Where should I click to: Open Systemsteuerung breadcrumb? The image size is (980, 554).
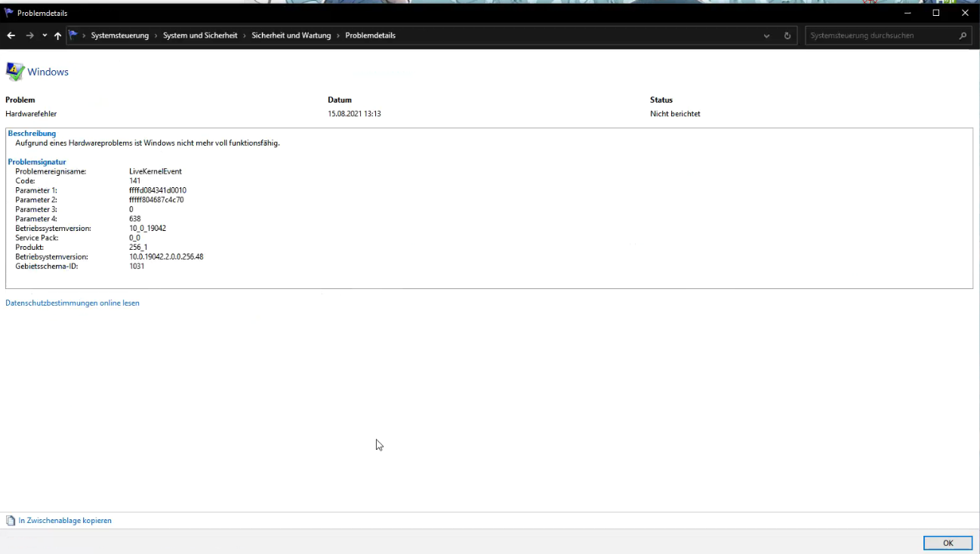click(120, 35)
